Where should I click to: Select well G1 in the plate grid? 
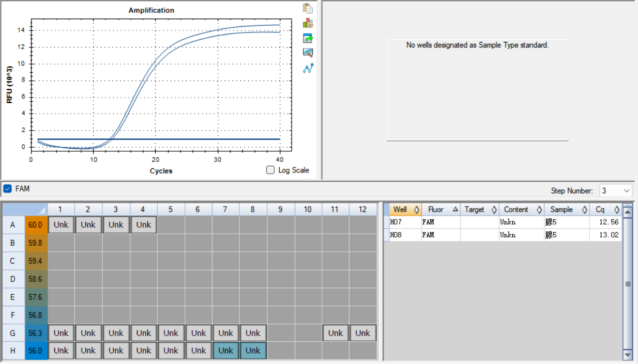[x=61, y=333]
